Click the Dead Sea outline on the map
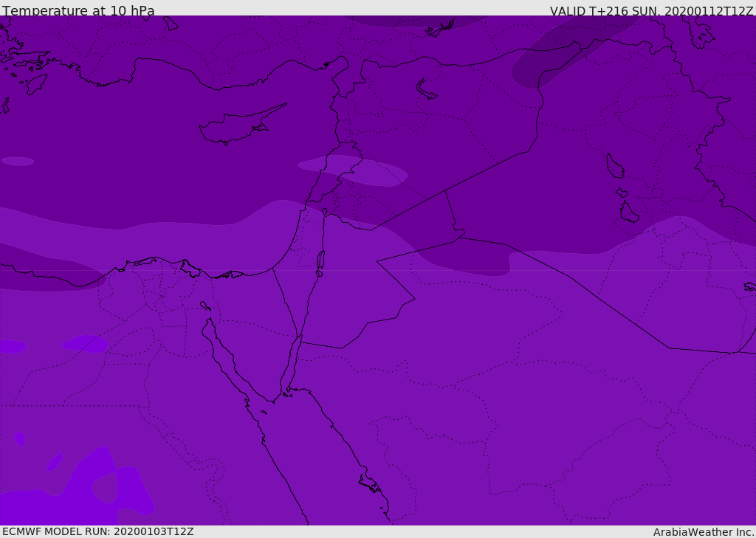The height and width of the screenshot is (538, 756). pos(320,259)
